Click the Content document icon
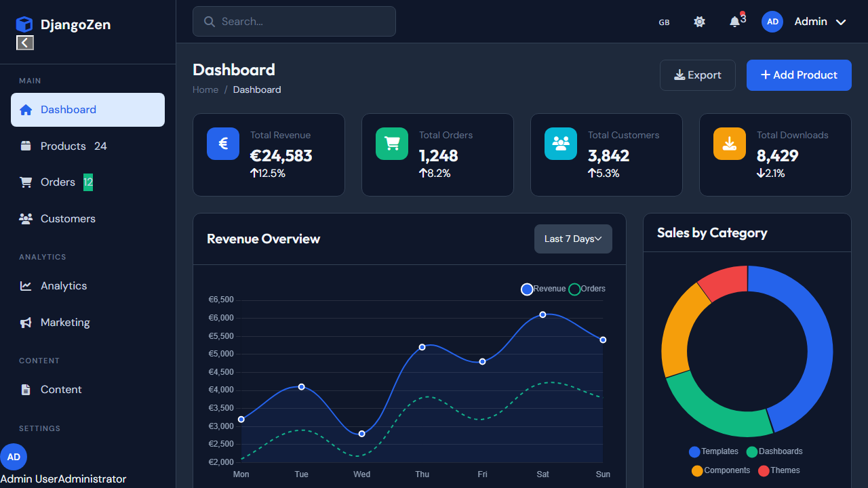 [26, 389]
